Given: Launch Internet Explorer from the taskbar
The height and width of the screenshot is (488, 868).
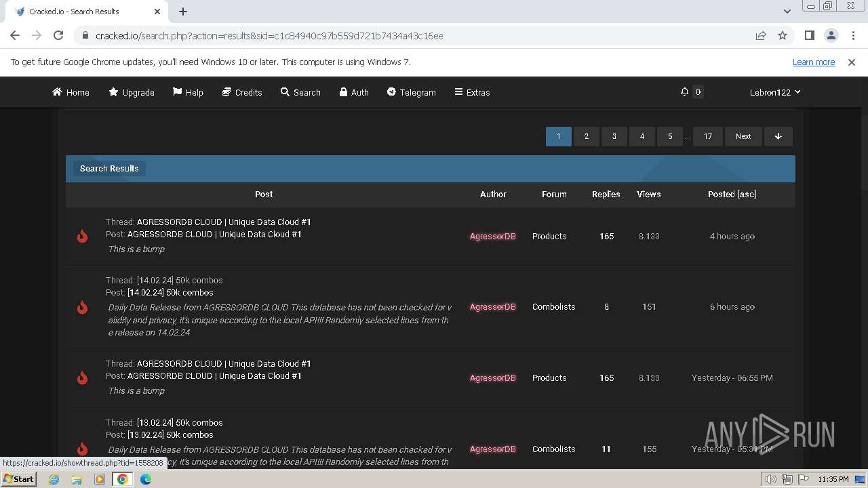Looking at the screenshot, I should coord(54,479).
